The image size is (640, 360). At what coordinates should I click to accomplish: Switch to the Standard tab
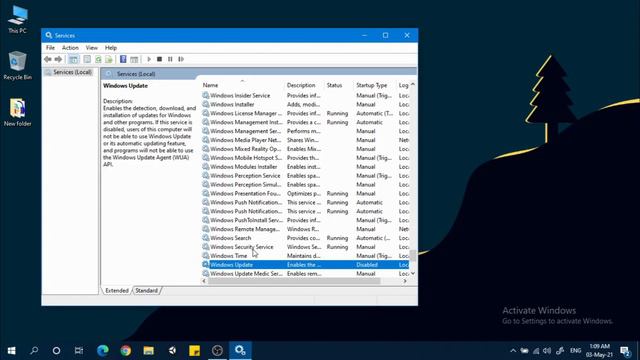147,291
